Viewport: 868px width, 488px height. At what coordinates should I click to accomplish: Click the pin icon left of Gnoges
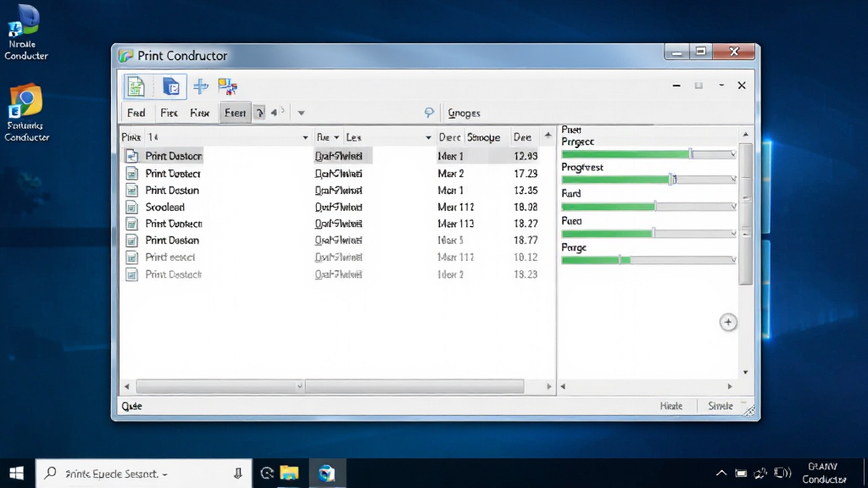point(429,113)
